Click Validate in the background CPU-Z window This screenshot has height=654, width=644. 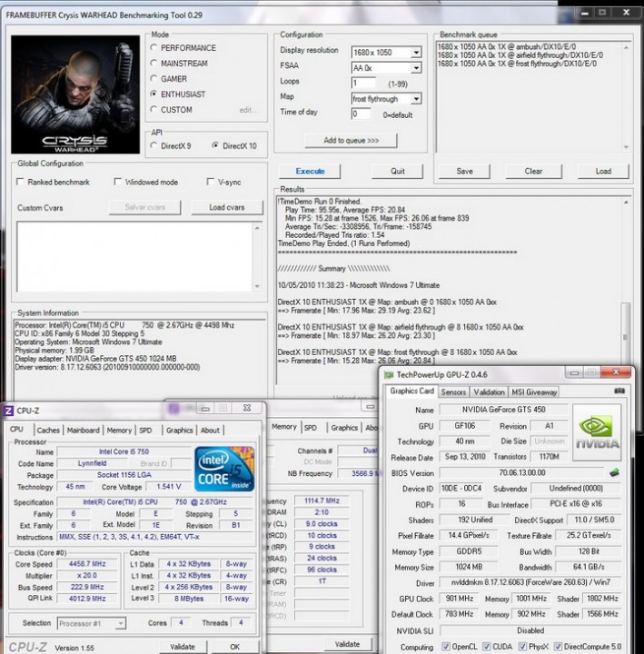[x=347, y=644]
